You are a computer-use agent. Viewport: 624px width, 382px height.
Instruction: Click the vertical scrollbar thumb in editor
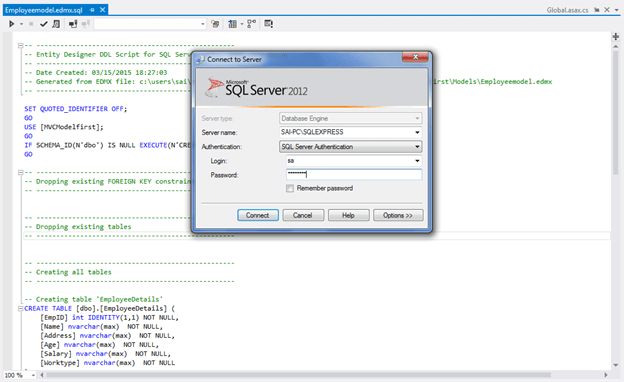point(616,113)
